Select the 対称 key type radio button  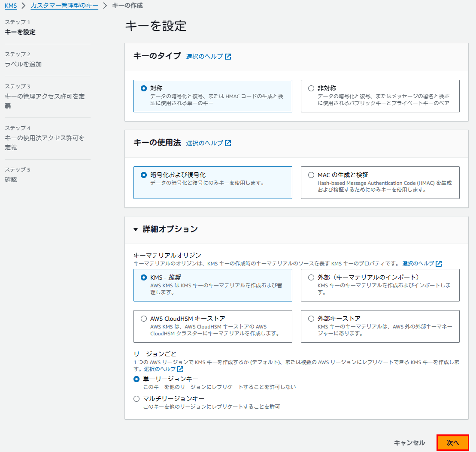point(144,88)
